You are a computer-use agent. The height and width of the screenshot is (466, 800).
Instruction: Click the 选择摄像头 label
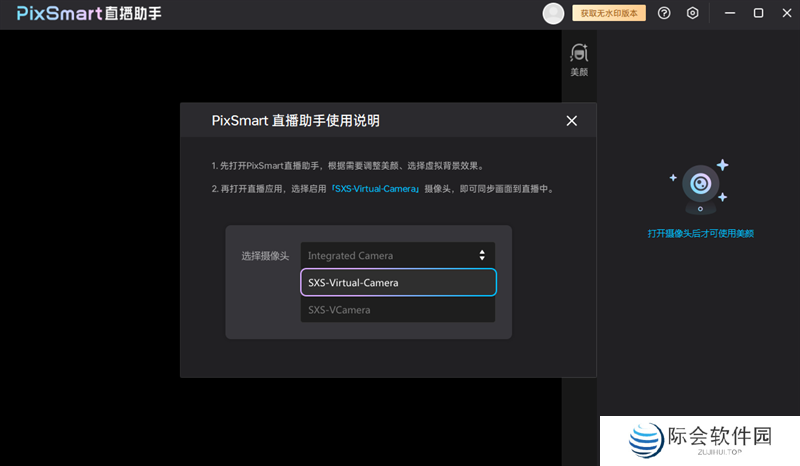point(265,256)
